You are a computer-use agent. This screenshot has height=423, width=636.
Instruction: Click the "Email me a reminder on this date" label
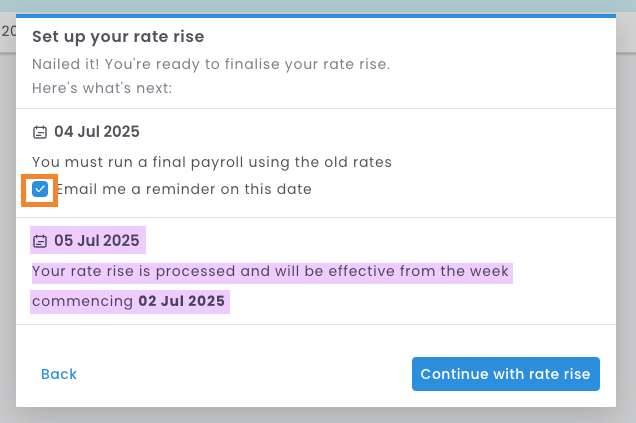click(184, 189)
